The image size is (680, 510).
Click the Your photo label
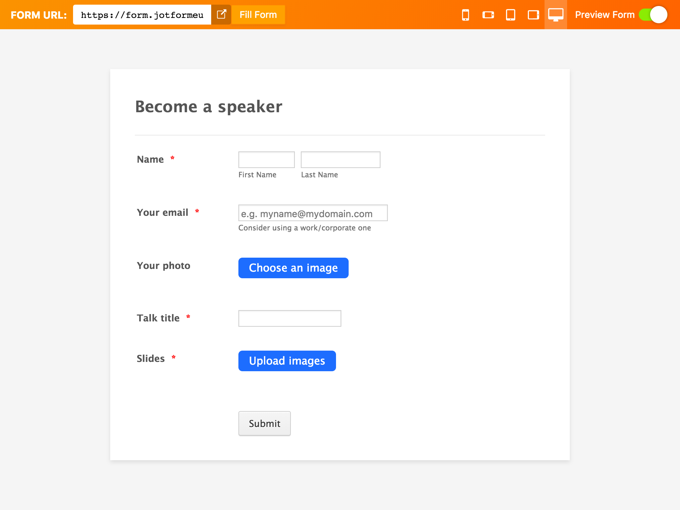163,266
